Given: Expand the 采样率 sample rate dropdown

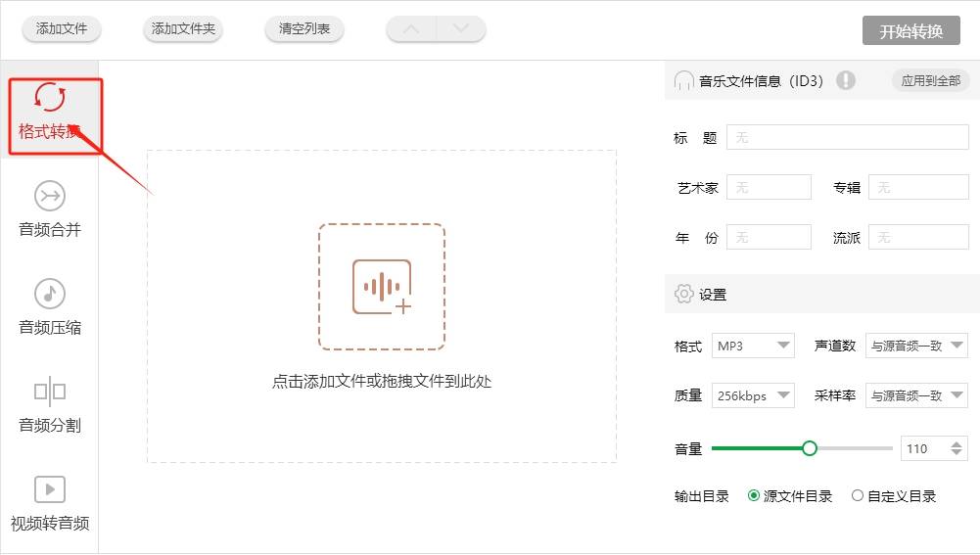Looking at the screenshot, I should point(916,395).
